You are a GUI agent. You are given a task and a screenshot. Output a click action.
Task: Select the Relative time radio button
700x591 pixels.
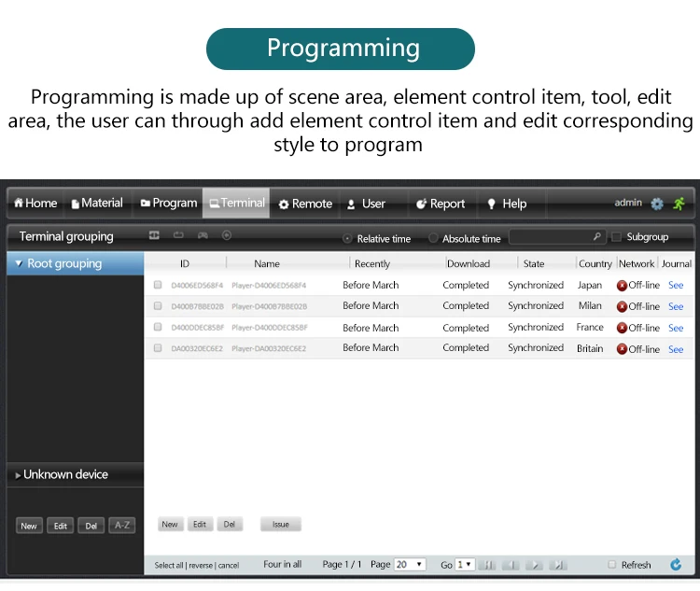(x=348, y=239)
